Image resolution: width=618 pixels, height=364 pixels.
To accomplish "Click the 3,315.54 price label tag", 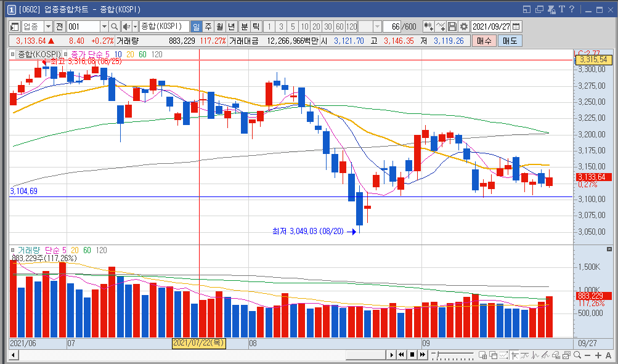I will click(x=594, y=60).
